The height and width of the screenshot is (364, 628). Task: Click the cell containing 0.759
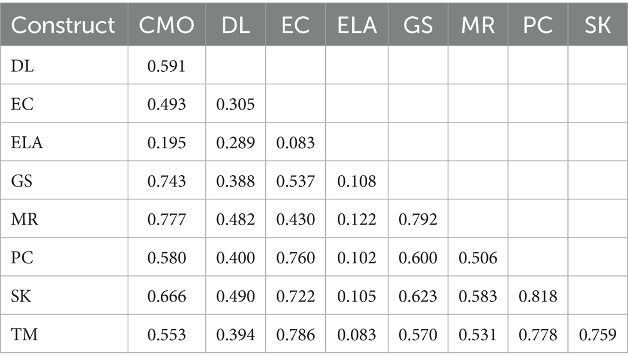pyautogui.click(x=599, y=335)
